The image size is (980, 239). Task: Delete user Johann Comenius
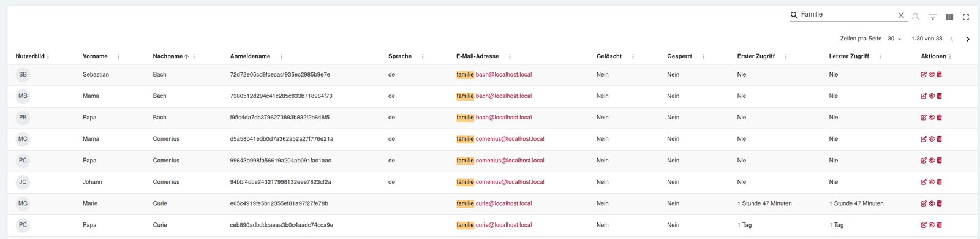tap(940, 182)
